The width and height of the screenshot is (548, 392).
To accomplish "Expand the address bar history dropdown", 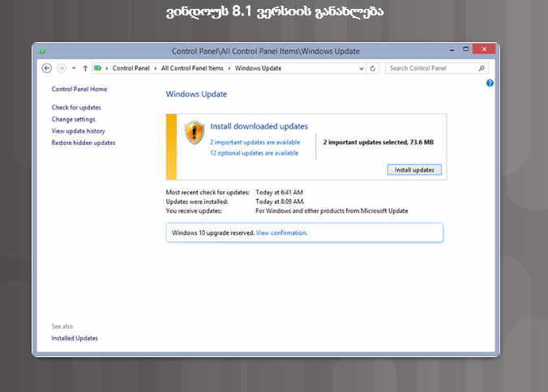I will 362,68.
